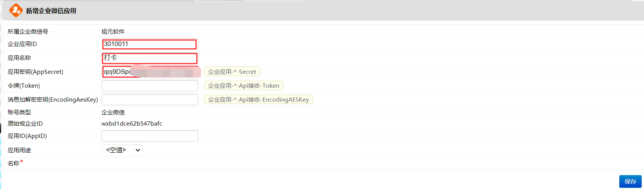
Task: Click the 企业应用-*-Api接收-Token hint tag
Action: click(x=243, y=86)
